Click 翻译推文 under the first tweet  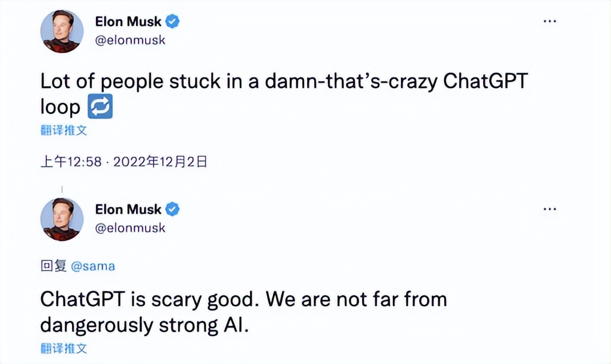(x=64, y=130)
